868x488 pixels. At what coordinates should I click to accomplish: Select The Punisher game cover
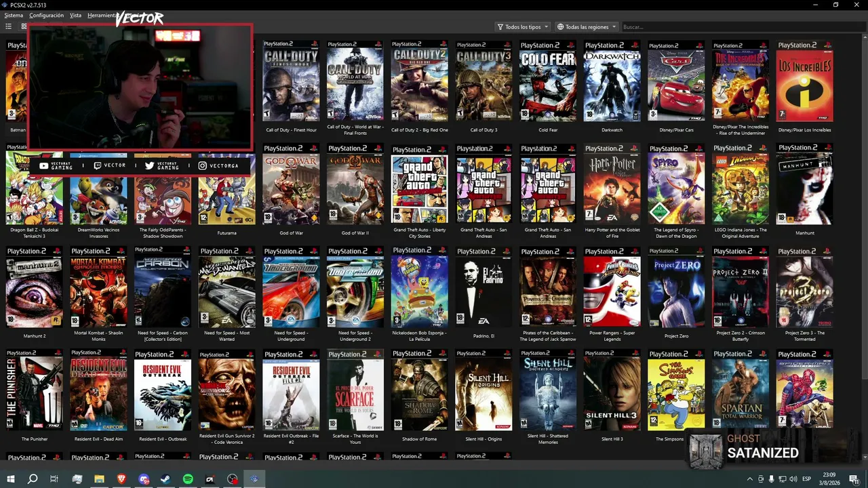(x=35, y=390)
